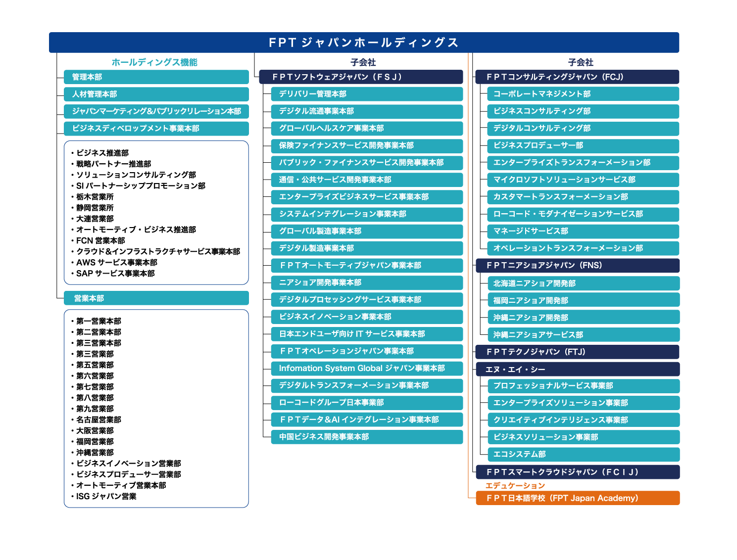This screenshot has height=560, width=737.
Task: Select デリバリー管理本部 box
Action: pyautogui.click(x=367, y=94)
